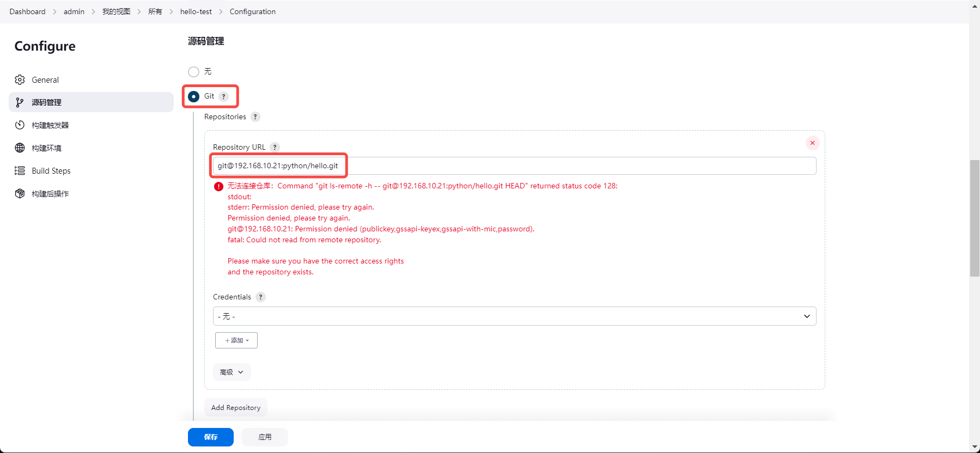Open help icon beside Repositories label
This screenshot has height=453, width=980.
[x=255, y=117]
